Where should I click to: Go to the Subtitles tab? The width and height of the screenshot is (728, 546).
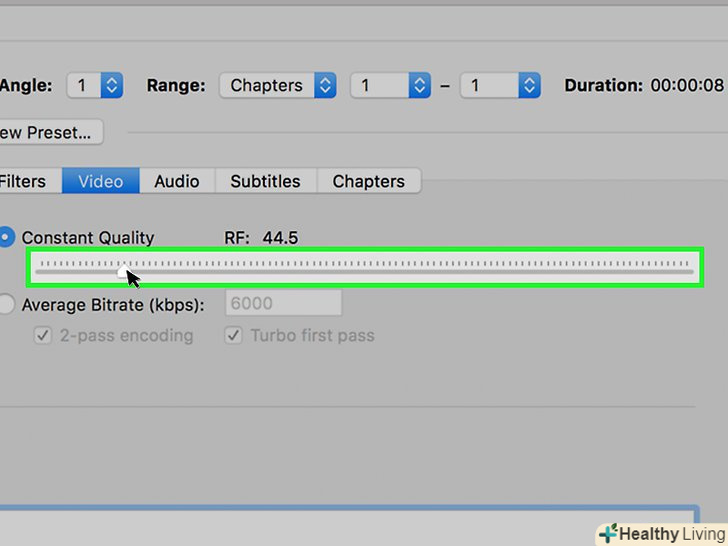coord(265,181)
